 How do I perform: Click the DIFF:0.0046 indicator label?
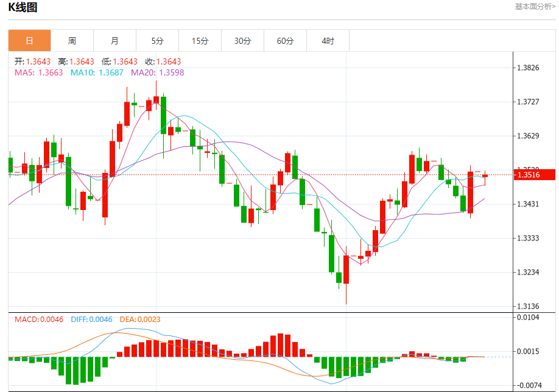[x=91, y=320]
